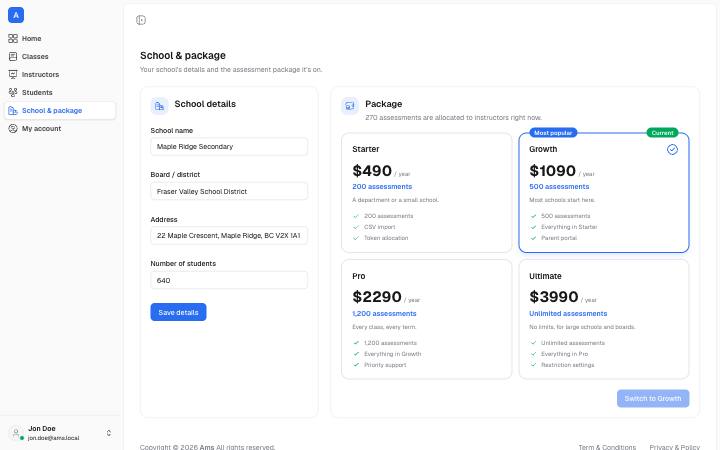Click the Ams logo icon
Image resolution: width=720 pixels, height=450 pixels.
(16, 15)
